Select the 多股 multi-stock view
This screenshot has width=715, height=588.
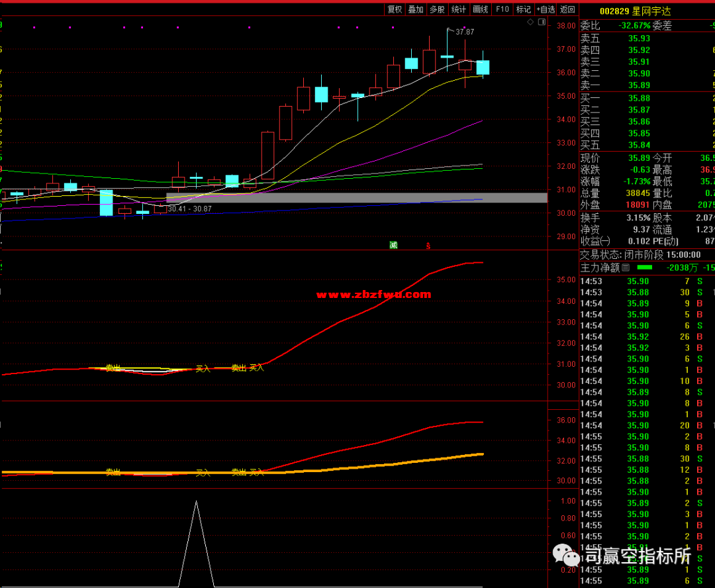438,9
